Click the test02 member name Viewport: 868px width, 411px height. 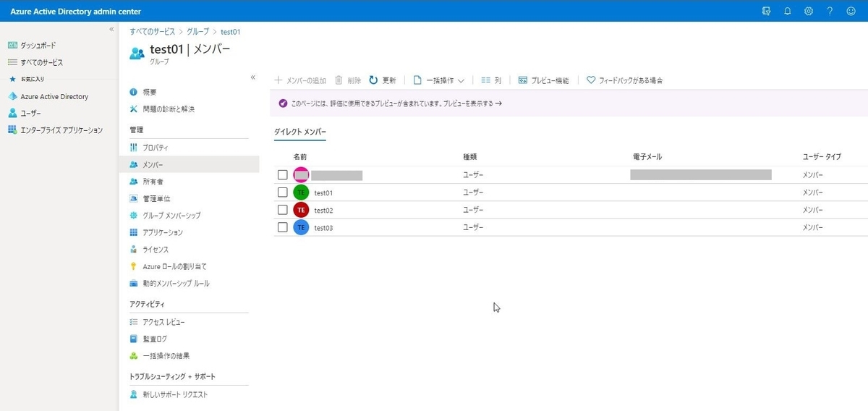coord(323,210)
